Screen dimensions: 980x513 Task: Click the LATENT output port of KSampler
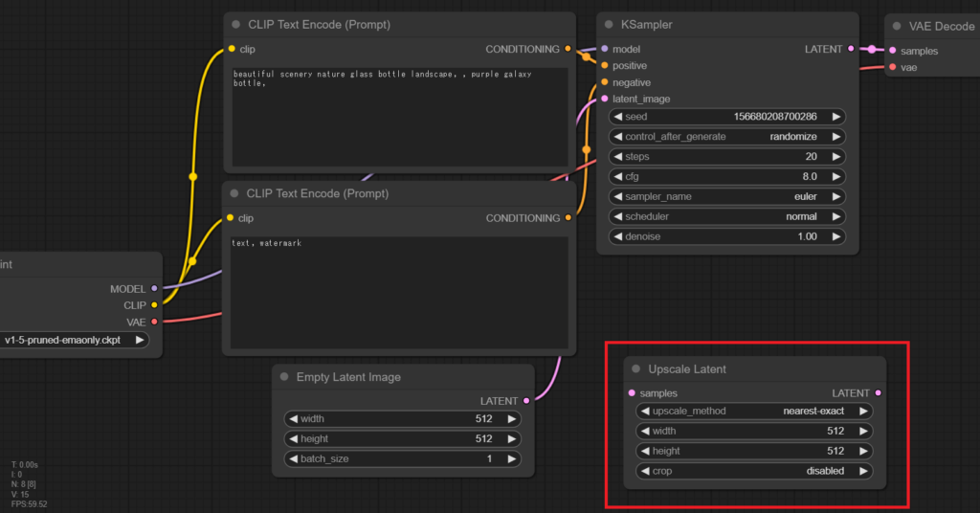click(x=851, y=49)
